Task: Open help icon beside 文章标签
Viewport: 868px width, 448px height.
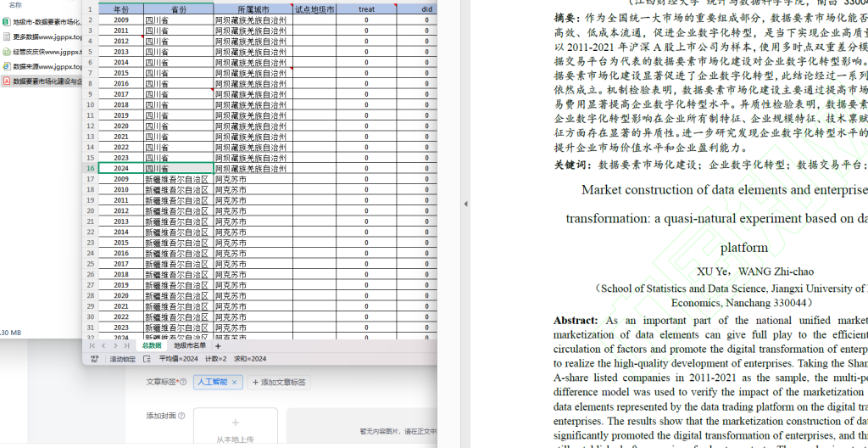Action: coord(183,382)
